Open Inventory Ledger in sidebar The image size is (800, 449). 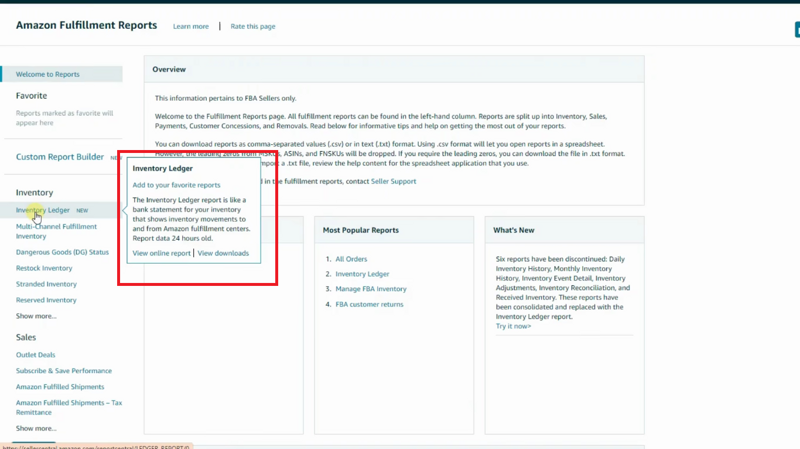pos(43,210)
